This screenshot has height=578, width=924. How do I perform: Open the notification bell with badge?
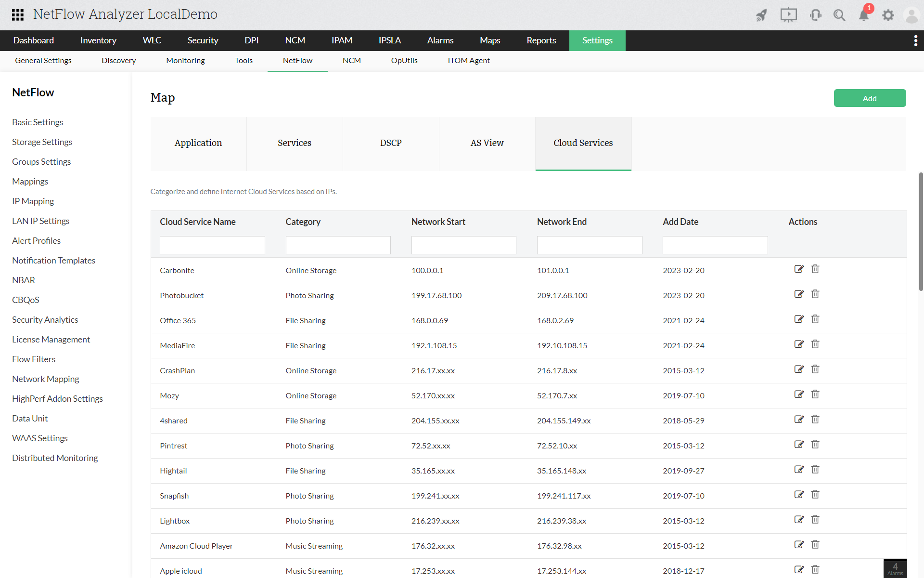click(x=864, y=15)
